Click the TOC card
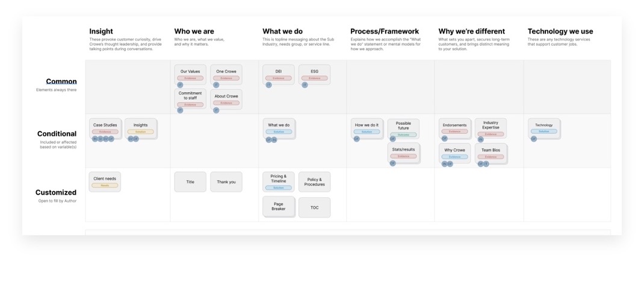Screen dimensions: 644x305 tap(314, 207)
